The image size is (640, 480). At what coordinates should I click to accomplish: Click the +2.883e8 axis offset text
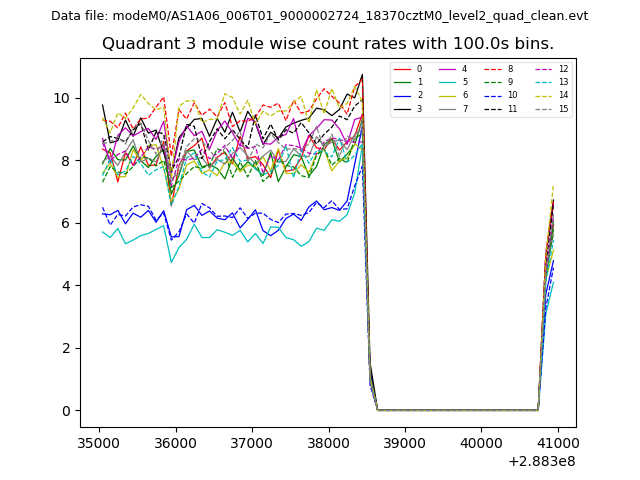click(x=542, y=461)
